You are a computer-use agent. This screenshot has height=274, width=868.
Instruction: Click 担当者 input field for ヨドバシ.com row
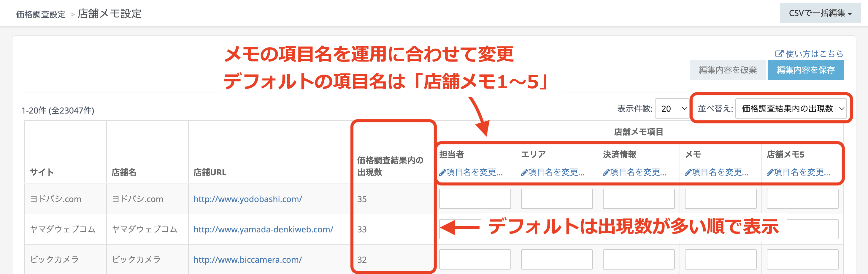coord(475,199)
